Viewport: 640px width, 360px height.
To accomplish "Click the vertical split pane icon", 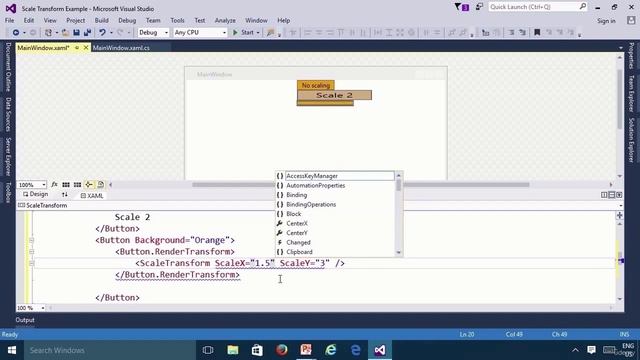I will coord(604,195).
